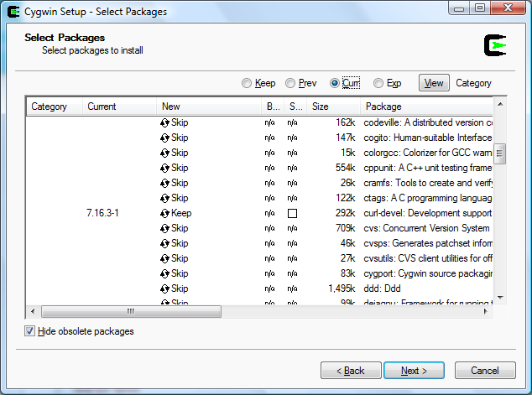The image size is (532, 395).
Task: Click the cycle icon for the codeville package
Action: (164, 122)
